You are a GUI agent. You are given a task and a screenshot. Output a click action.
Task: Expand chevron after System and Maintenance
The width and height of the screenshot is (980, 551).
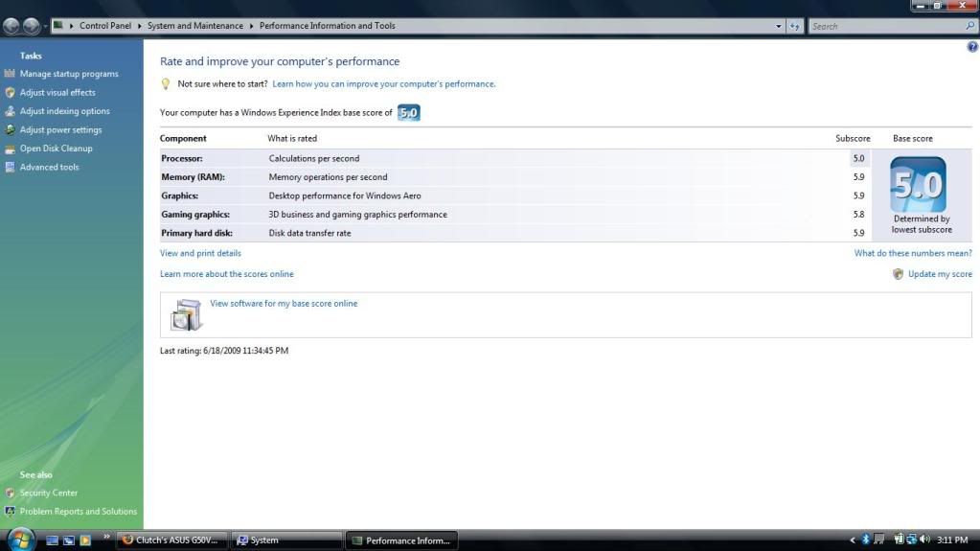(251, 26)
